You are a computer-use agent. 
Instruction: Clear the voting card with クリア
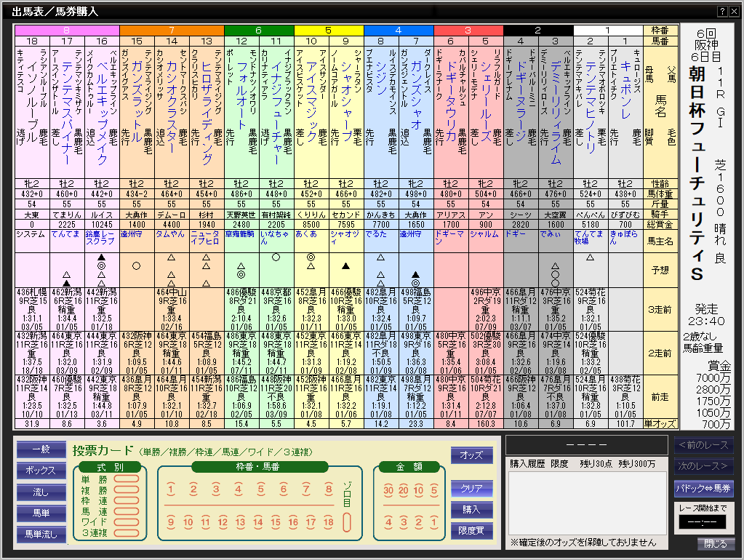[x=472, y=488]
